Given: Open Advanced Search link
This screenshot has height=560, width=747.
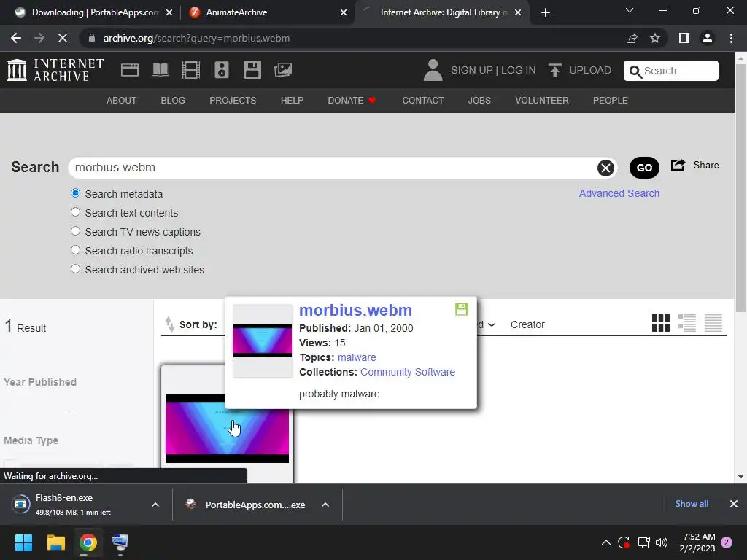Looking at the screenshot, I should click(x=619, y=193).
